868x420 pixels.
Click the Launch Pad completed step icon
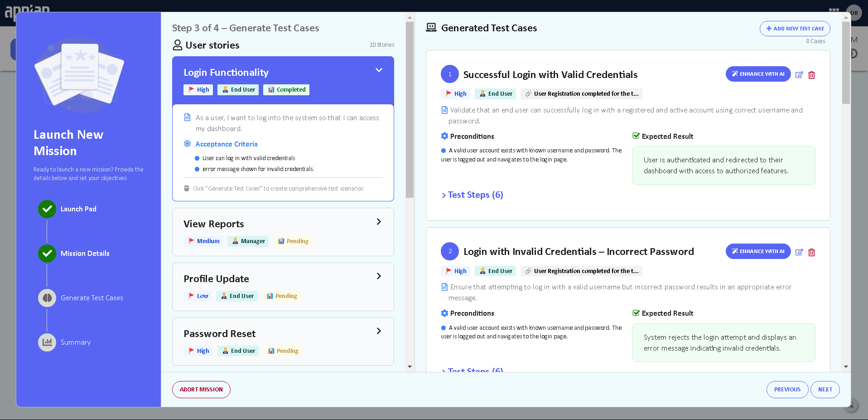(x=47, y=209)
